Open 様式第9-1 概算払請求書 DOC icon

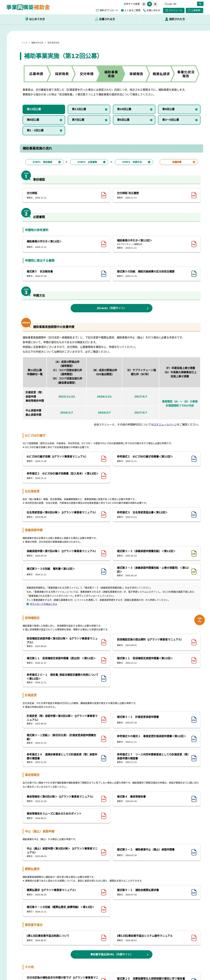pyautogui.click(x=194, y=892)
